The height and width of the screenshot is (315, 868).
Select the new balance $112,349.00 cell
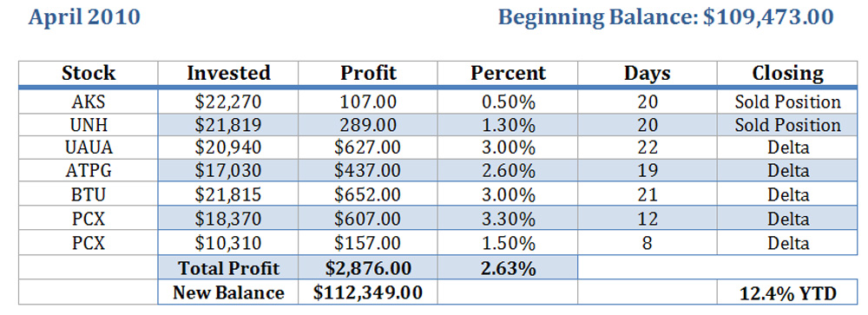click(368, 292)
